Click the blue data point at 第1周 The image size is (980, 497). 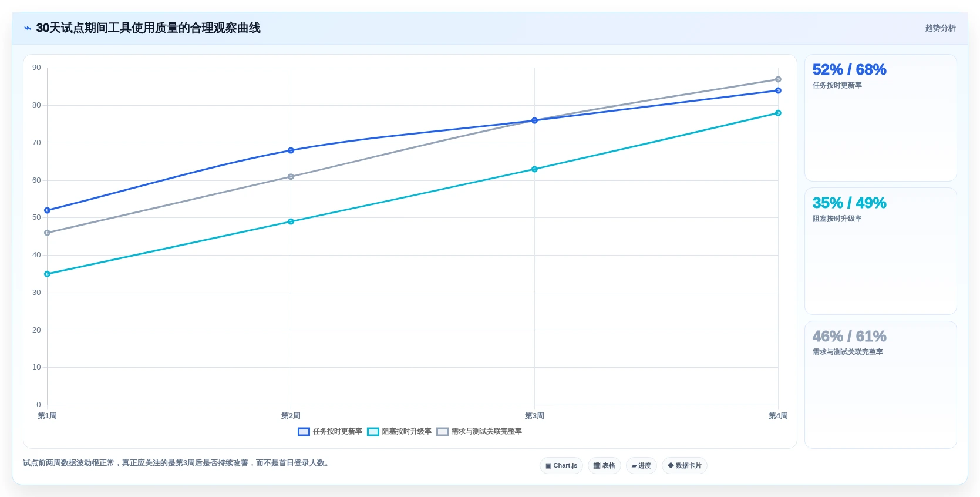click(48, 210)
